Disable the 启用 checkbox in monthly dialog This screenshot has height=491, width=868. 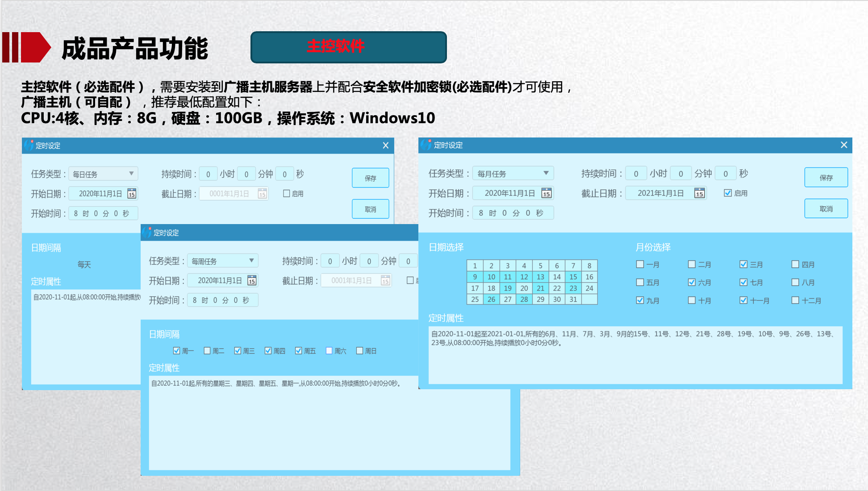click(x=728, y=193)
